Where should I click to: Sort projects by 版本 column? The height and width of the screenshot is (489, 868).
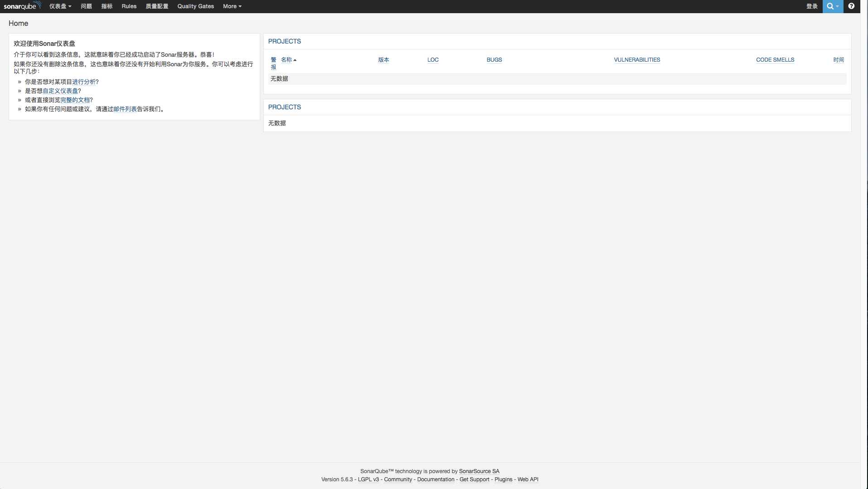click(x=383, y=59)
